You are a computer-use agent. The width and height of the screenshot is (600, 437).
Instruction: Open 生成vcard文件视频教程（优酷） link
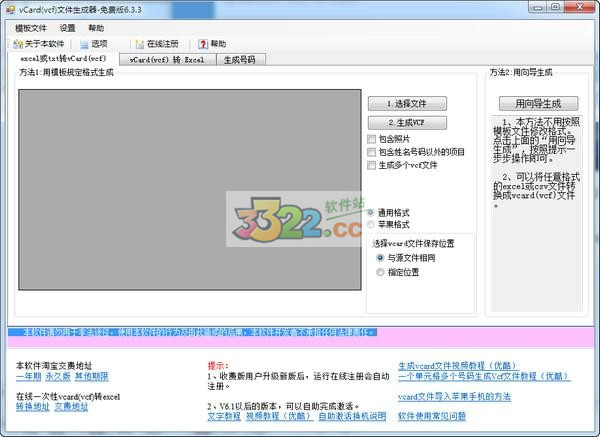pos(458,366)
